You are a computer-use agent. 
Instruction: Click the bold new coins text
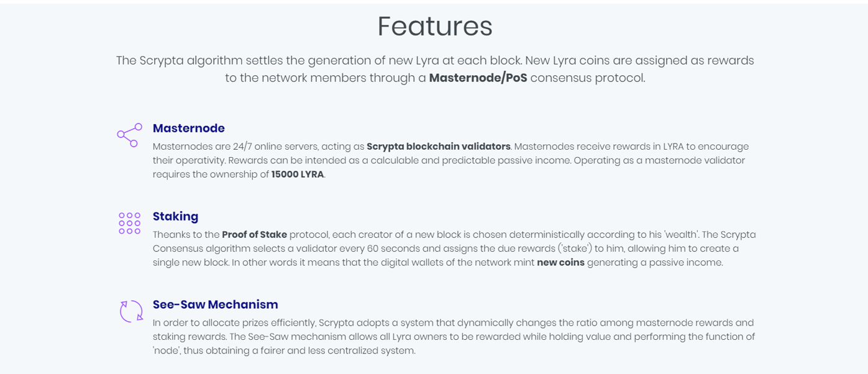click(x=560, y=262)
